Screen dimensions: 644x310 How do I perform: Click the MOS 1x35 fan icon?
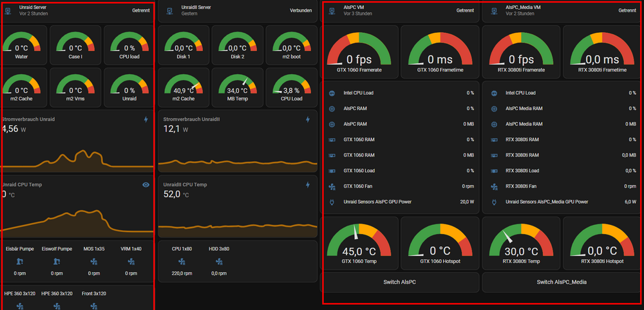tap(94, 262)
